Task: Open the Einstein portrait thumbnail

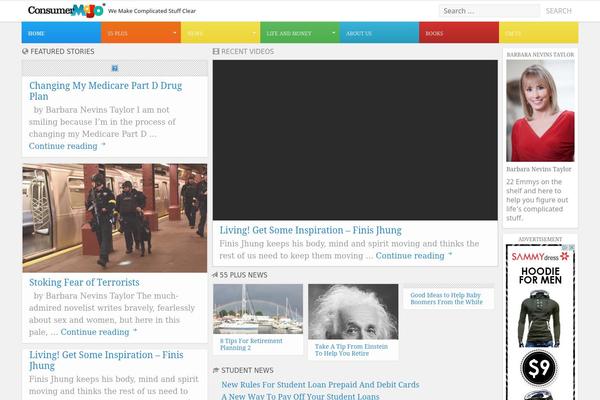Action: 353,312
